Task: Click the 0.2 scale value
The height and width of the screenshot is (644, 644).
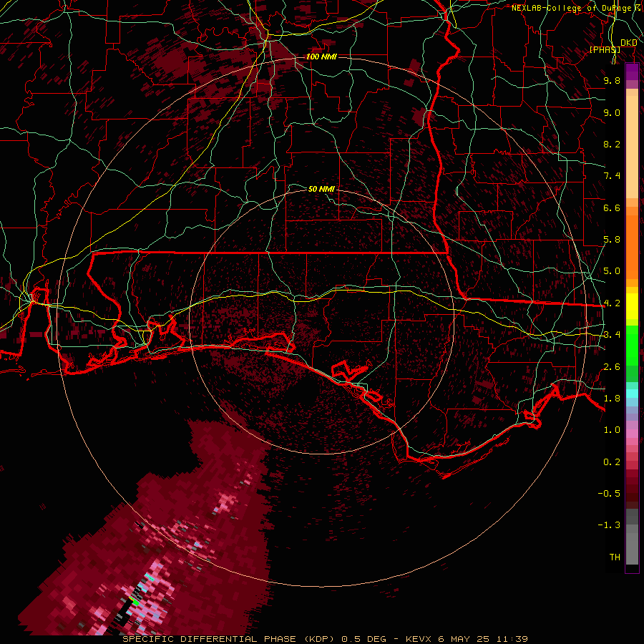Action: [612, 462]
